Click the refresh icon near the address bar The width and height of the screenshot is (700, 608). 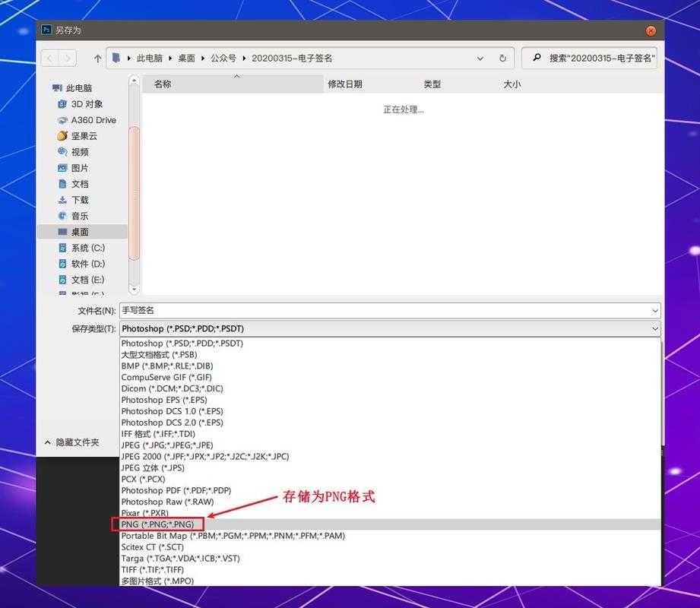tap(503, 58)
